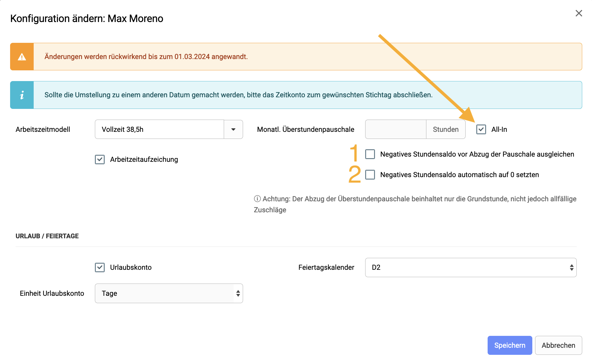Enable Negatives Stundensaldo automatisch auf 0
The width and height of the screenshot is (592, 364).
(370, 175)
